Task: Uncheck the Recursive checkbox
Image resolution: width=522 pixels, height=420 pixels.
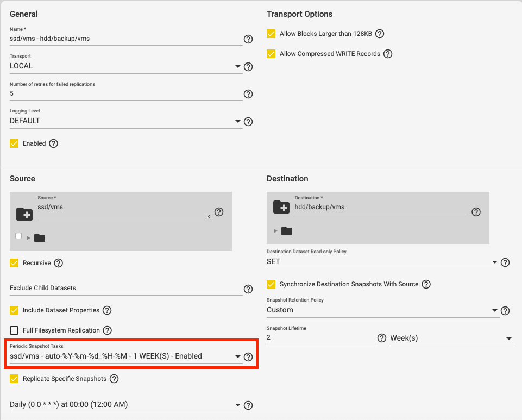Action: pos(14,263)
